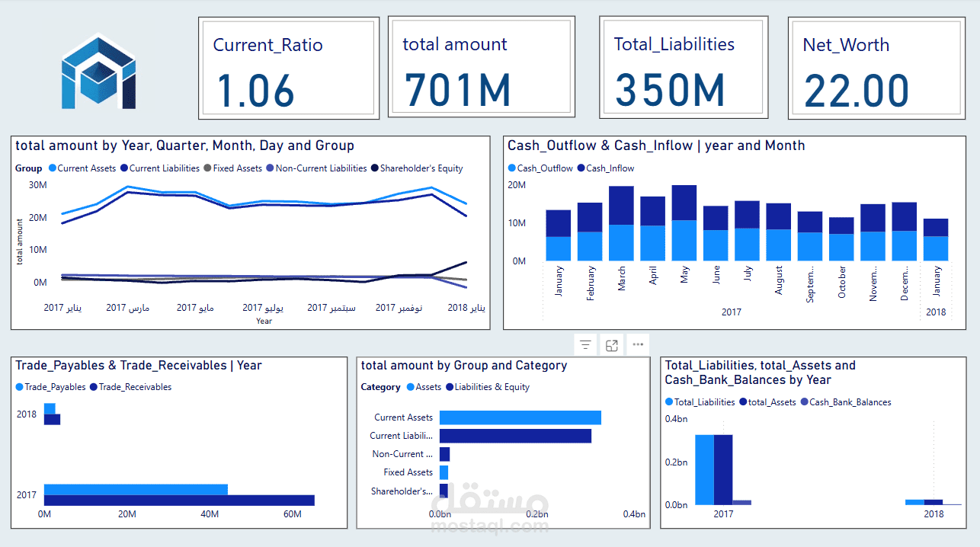Click the '2018' label in liabilities chart
Viewport: 980px width, 547px height.
click(934, 514)
